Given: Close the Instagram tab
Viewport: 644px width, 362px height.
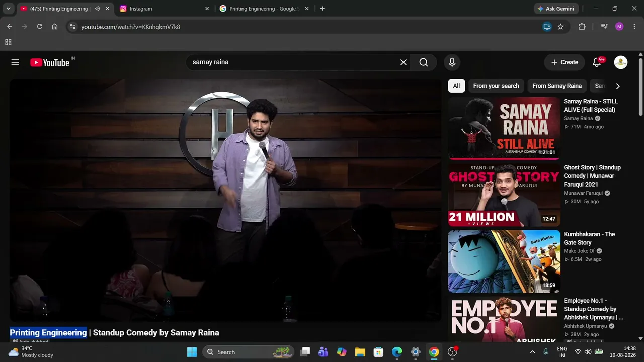Looking at the screenshot, I should point(207,9).
